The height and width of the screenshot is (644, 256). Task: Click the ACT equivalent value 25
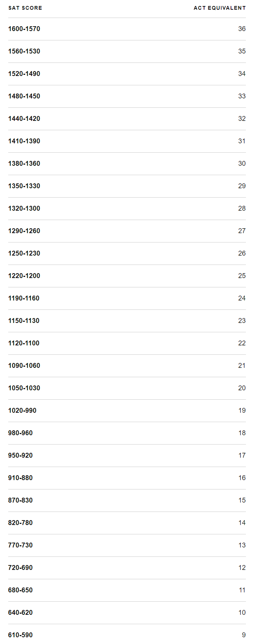[242, 276]
